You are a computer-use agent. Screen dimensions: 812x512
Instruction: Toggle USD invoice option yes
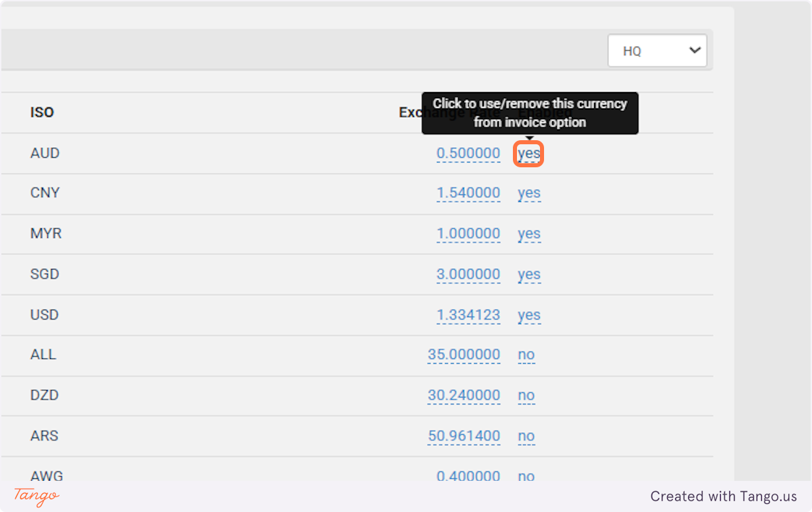tap(529, 315)
